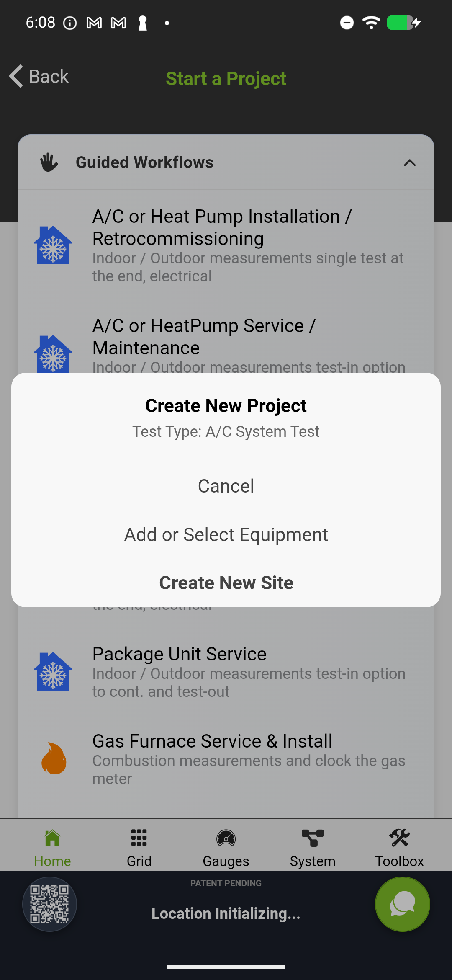Click the A/C Installation snowflake house icon
This screenshot has height=980, width=452.
pos(53,245)
